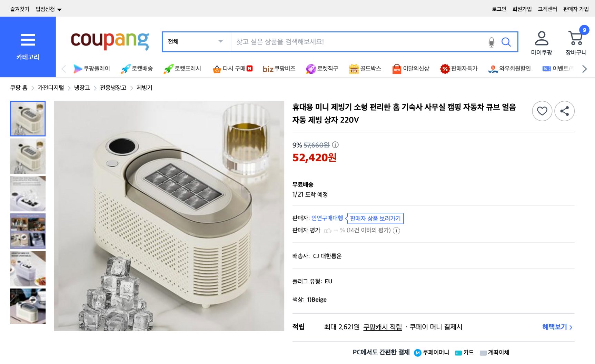595x364 pixels.
Task: Click the search magnifier icon
Action: click(x=506, y=42)
